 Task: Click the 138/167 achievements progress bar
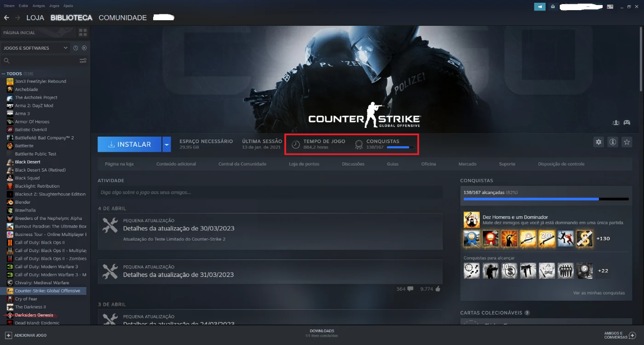546,199
